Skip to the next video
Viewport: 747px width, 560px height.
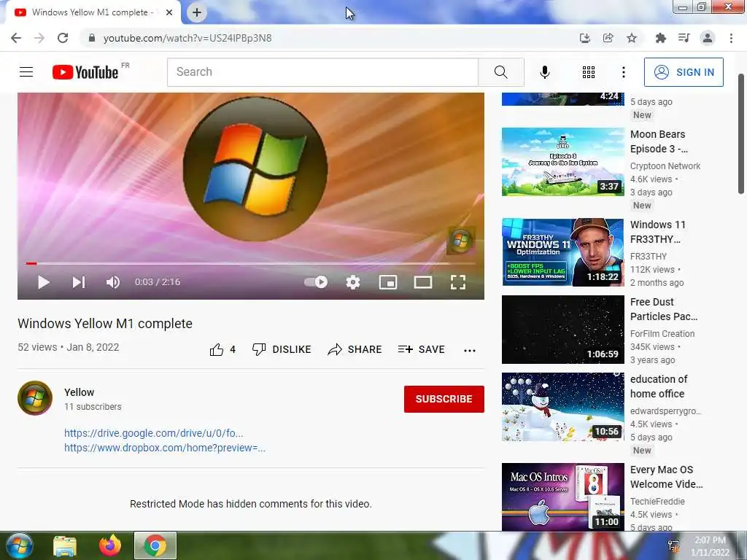pyautogui.click(x=79, y=282)
